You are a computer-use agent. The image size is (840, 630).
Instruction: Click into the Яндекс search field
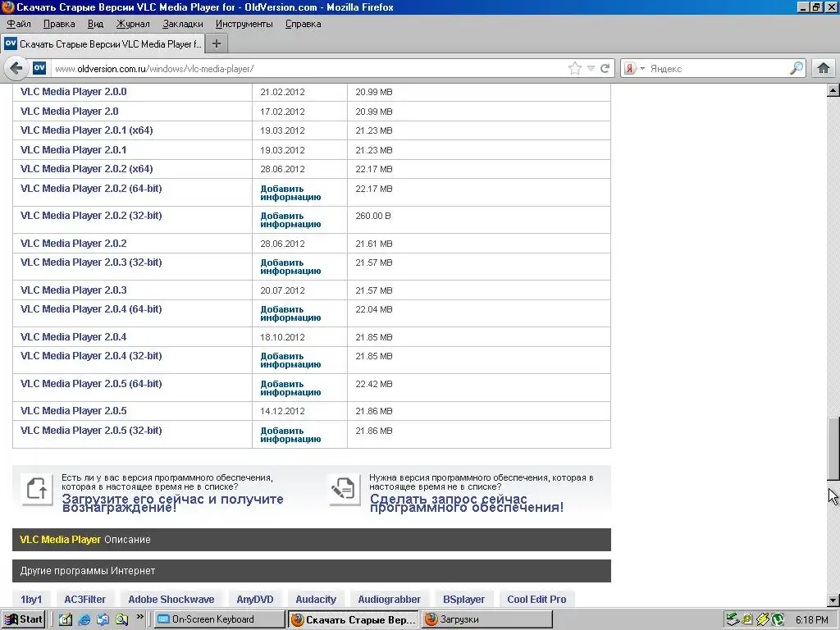(x=718, y=69)
